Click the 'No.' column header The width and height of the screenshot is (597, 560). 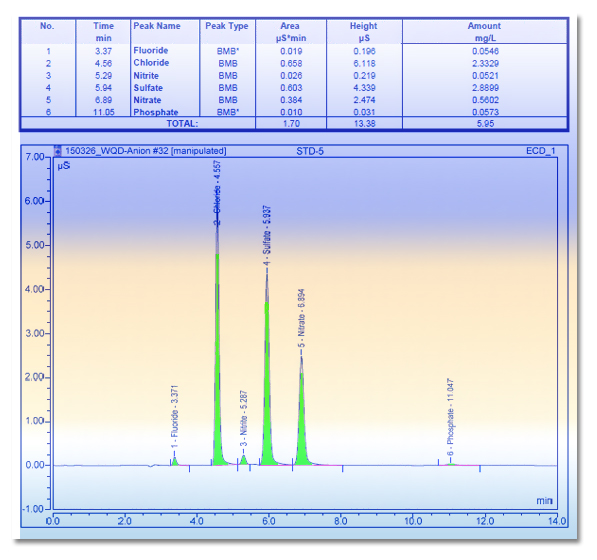pyautogui.click(x=47, y=26)
